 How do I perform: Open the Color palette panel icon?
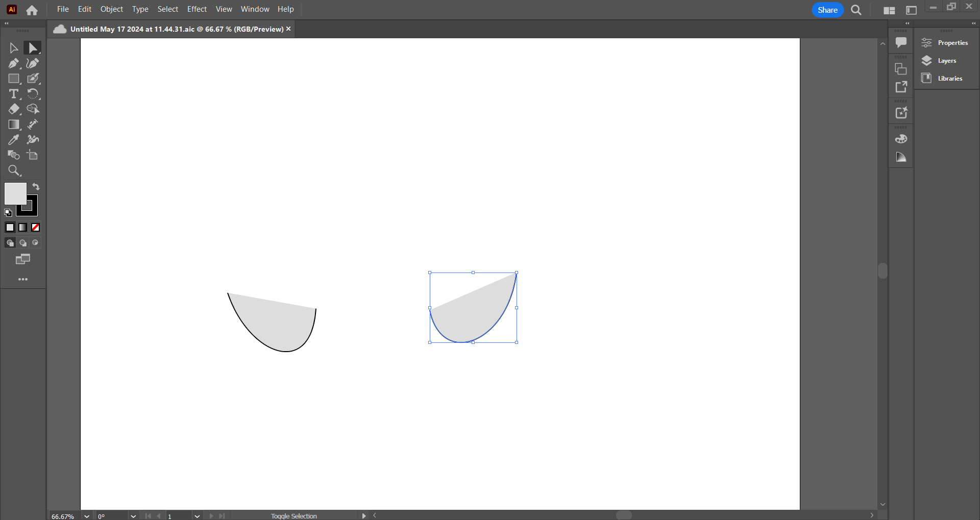[x=901, y=139]
